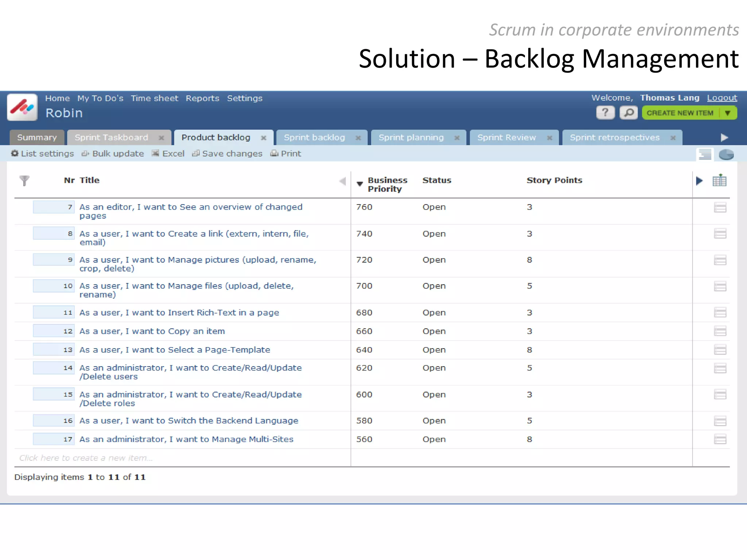Open the Reports menu
Screen dimensions: 747x560
pos(202,98)
